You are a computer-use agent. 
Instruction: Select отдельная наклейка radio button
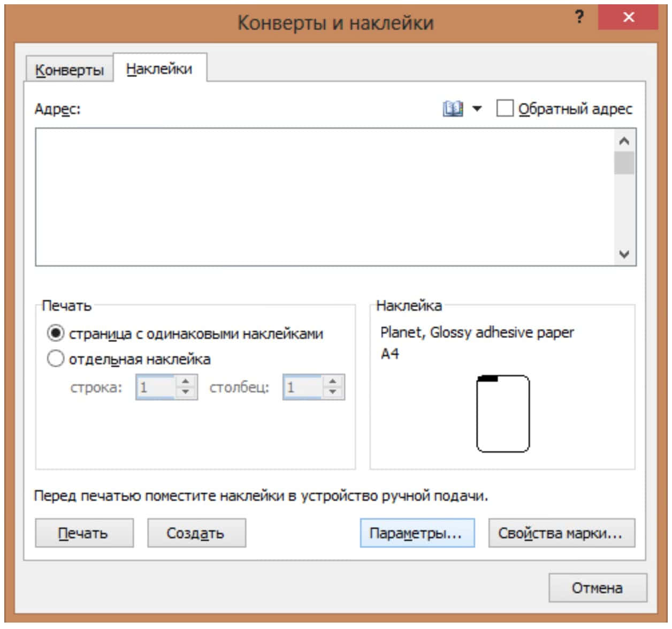click(56, 359)
